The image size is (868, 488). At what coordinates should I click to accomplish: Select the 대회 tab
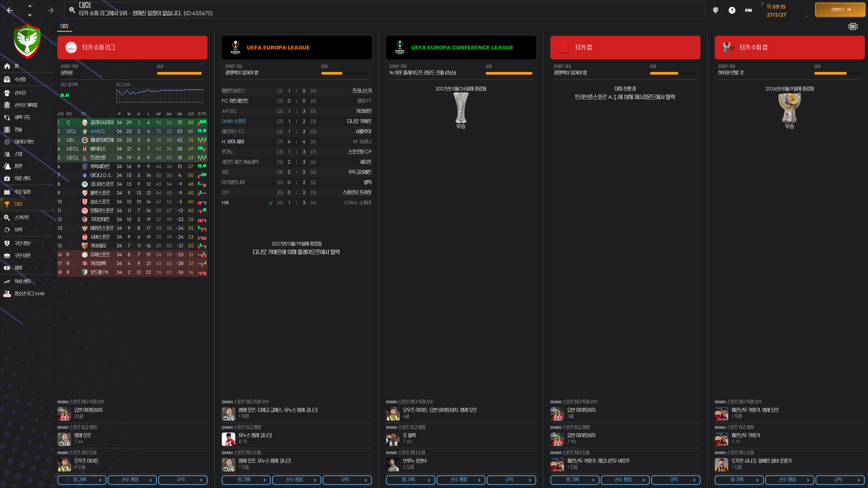pyautogui.click(x=64, y=26)
